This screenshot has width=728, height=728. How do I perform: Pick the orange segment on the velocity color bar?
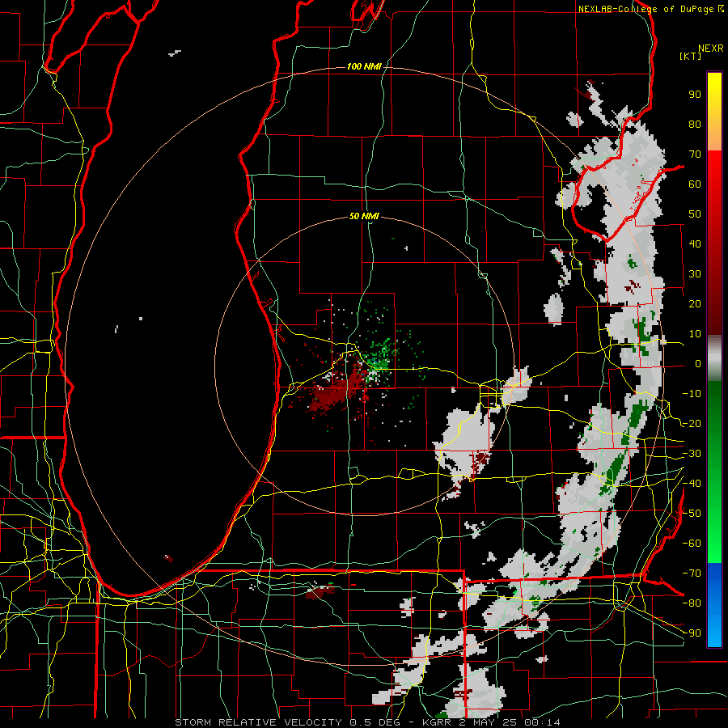click(714, 137)
